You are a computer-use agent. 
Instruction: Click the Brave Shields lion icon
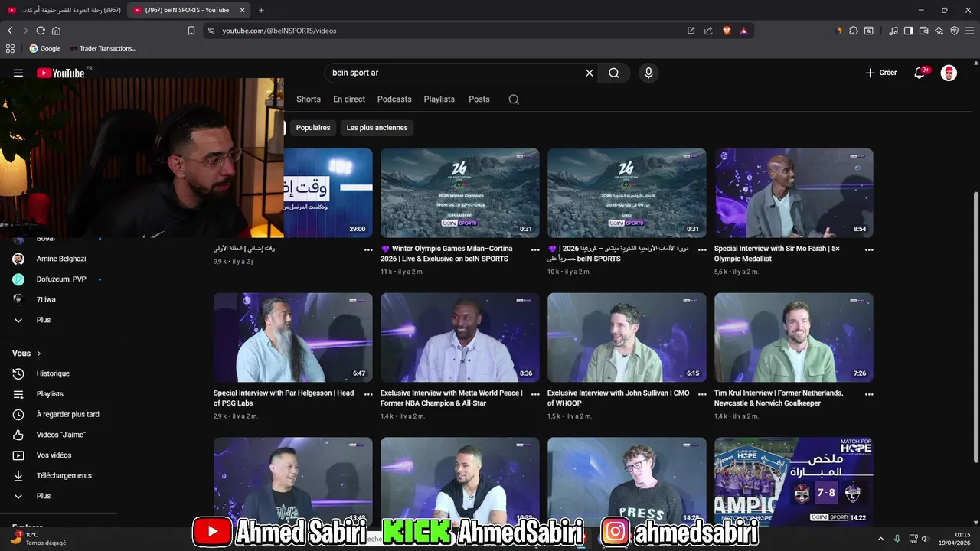tap(727, 31)
